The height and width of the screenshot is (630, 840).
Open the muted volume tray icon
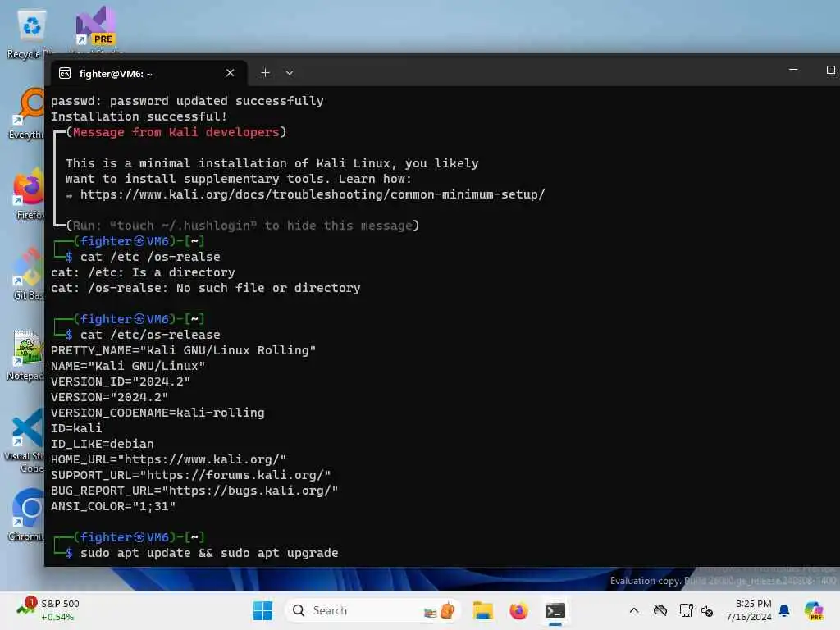pos(707,610)
